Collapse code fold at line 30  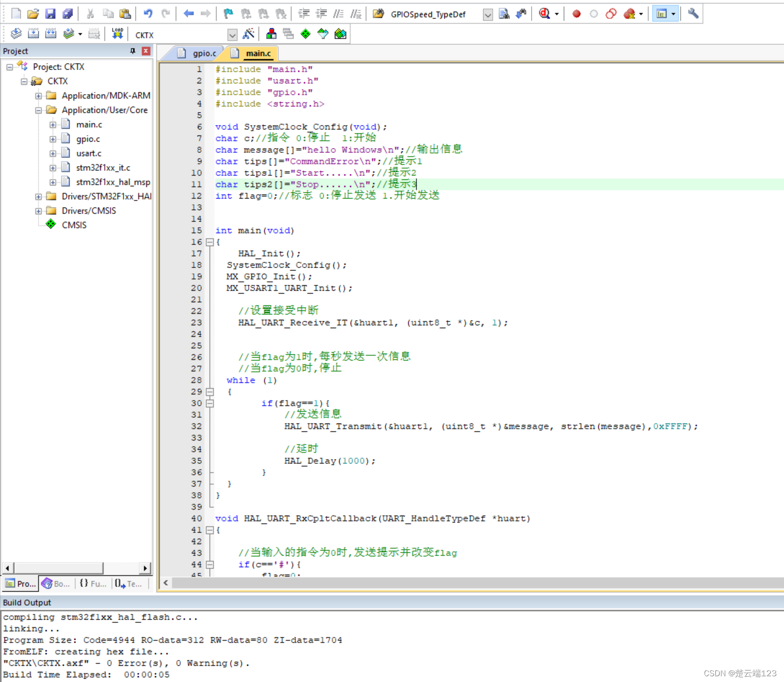[x=210, y=404]
